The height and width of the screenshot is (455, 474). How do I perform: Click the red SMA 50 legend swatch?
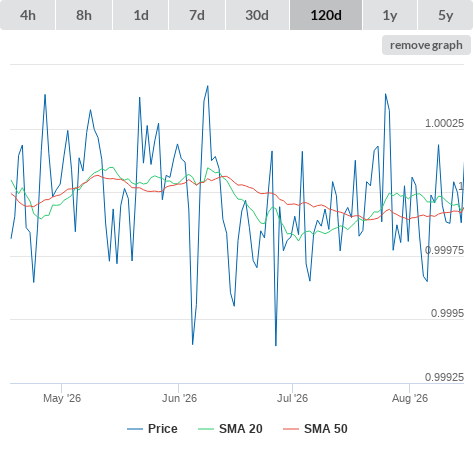click(291, 429)
